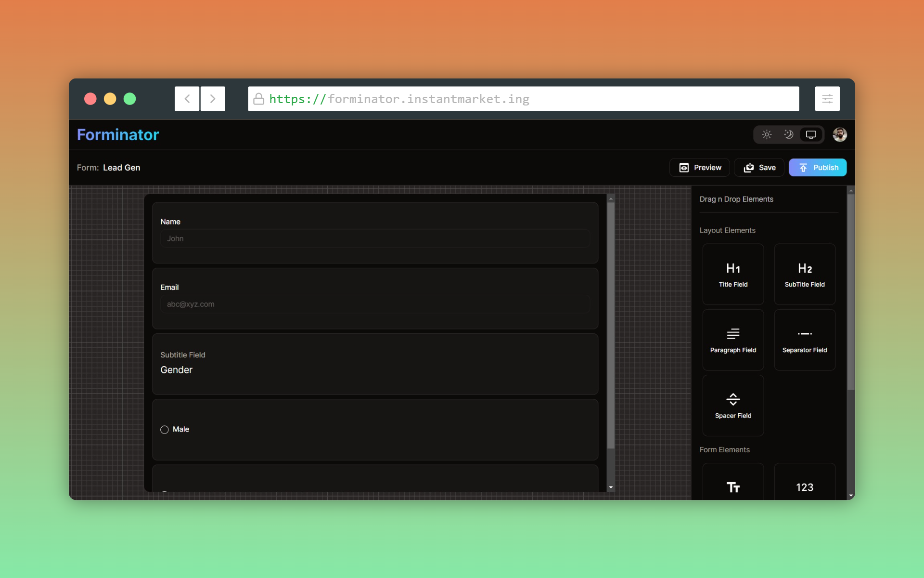Click the Text Field (Tt) element
924x578 pixels.
(732, 483)
